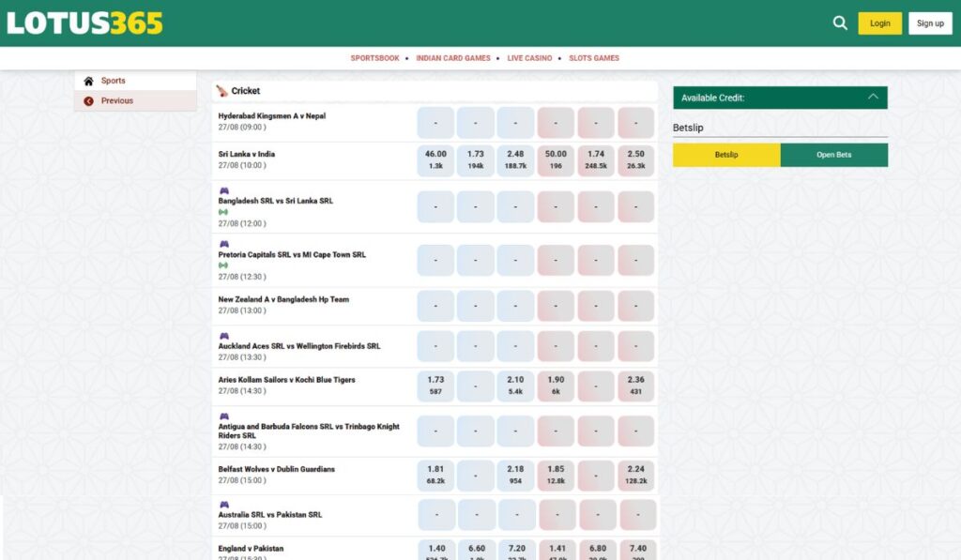Switch to the Open Bets tab
Image resolution: width=961 pixels, height=560 pixels.
(x=834, y=155)
